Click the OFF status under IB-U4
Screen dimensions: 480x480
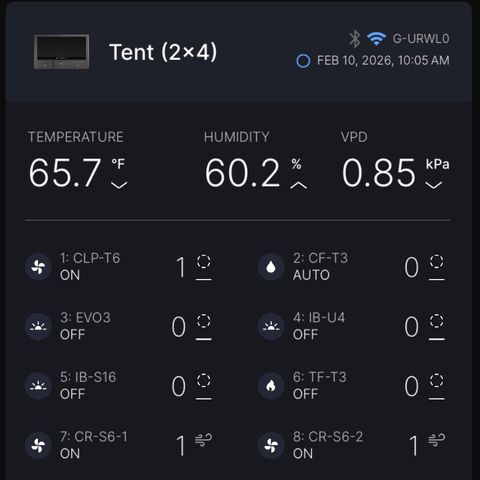point(305,334)
